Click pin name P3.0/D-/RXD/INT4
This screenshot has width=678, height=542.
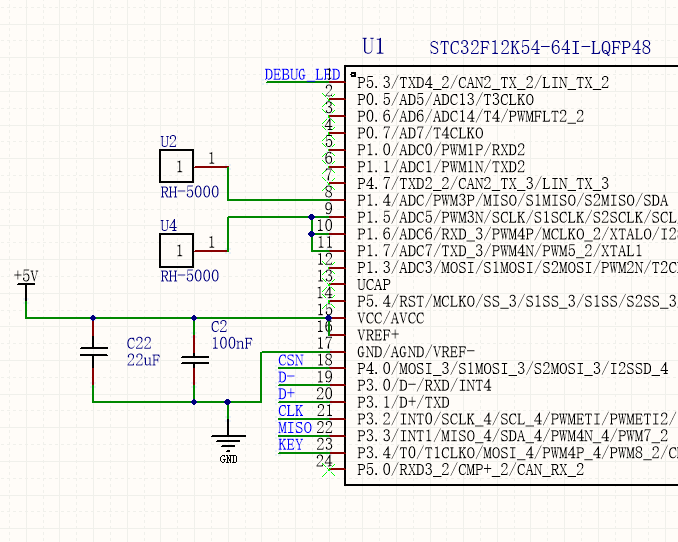pyautogui.click(x=424, y=386)
